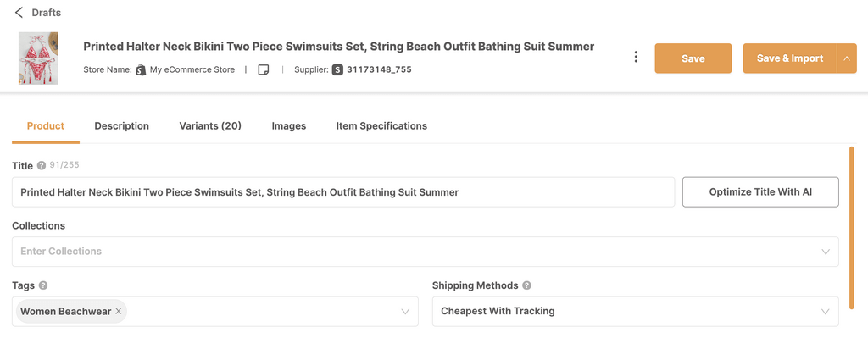This screenshot has height=338, width=868.
Task: Switch to the Images tab
Action: 289,126
